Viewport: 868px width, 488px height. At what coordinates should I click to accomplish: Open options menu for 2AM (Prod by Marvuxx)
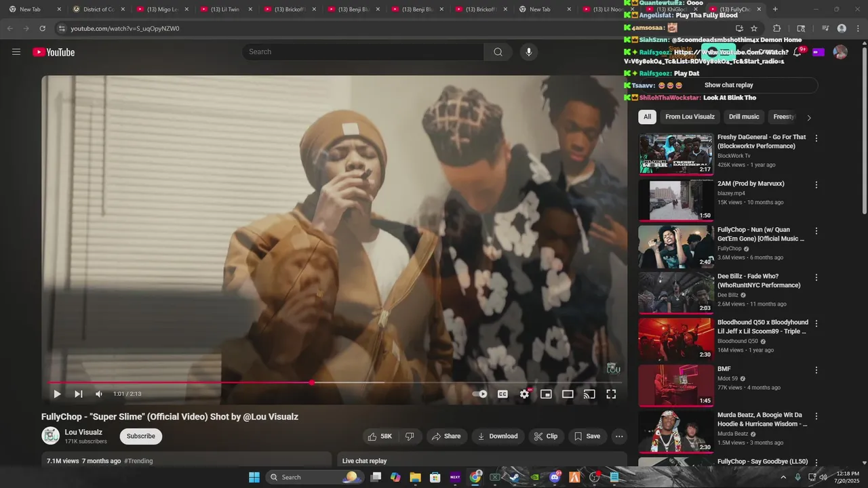tap(816, 184)
